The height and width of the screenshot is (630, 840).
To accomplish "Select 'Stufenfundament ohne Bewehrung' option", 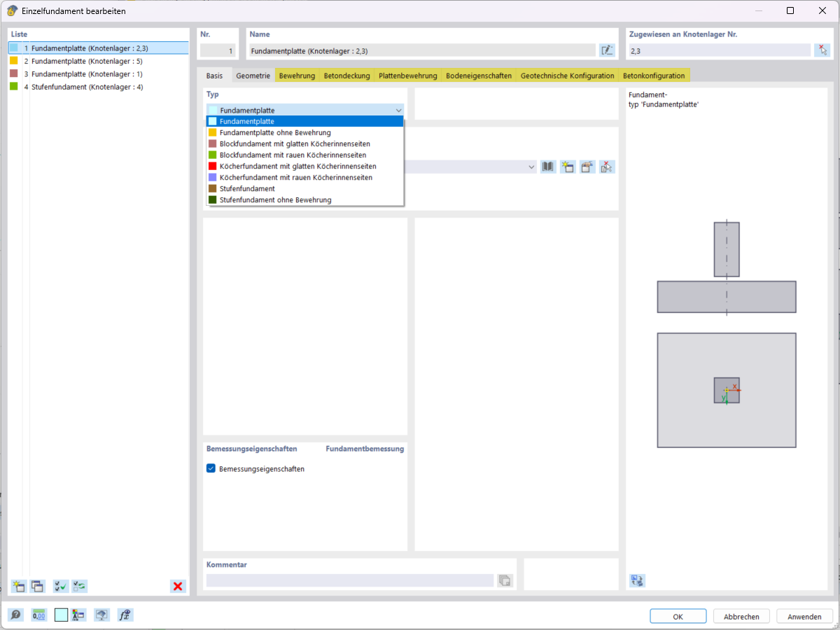I will [x=305, y=199].
